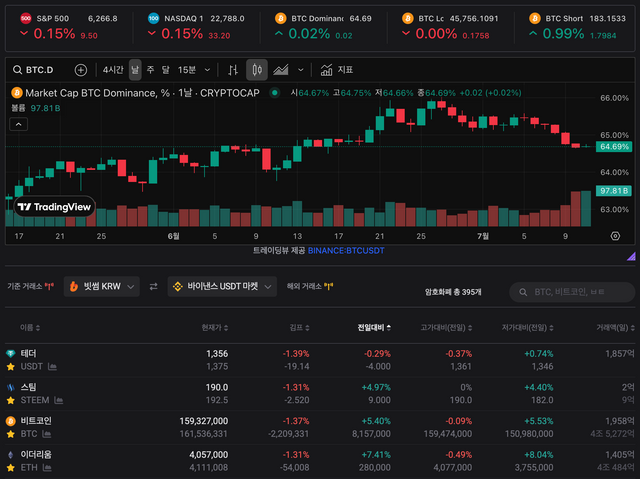Image resolution: width=640 pixels, height=479 pixels.
Task: Click the S&P 500 ticker card
Action: point(69,27)
